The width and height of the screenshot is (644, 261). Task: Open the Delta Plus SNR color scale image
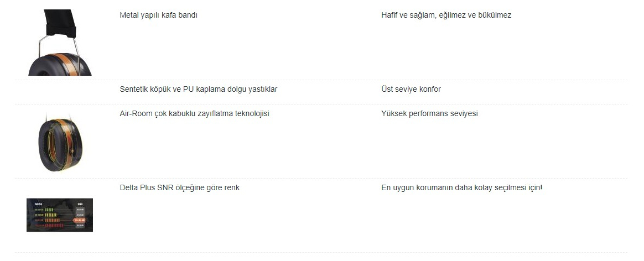(x=60, y=215)
